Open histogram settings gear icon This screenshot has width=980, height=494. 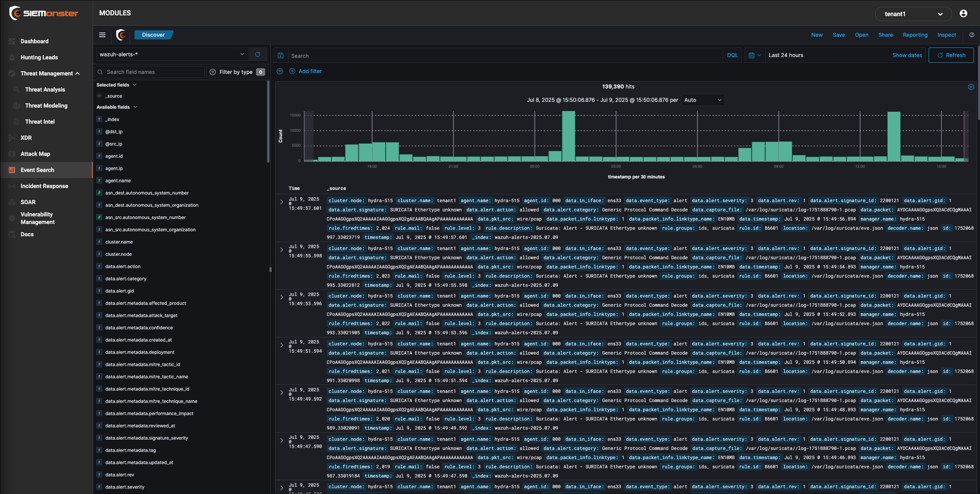(x=971, y=87)
